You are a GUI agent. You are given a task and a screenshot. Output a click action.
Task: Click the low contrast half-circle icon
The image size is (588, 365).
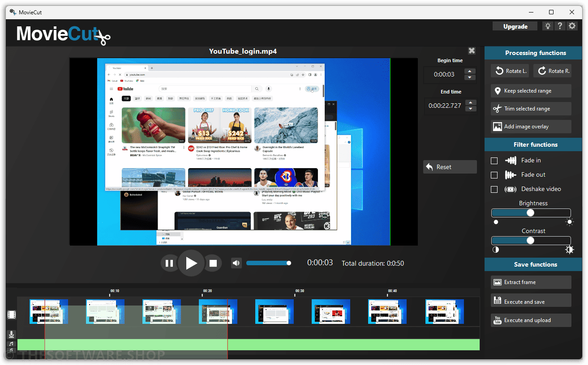pyautogui.click(x=496, y=250)
